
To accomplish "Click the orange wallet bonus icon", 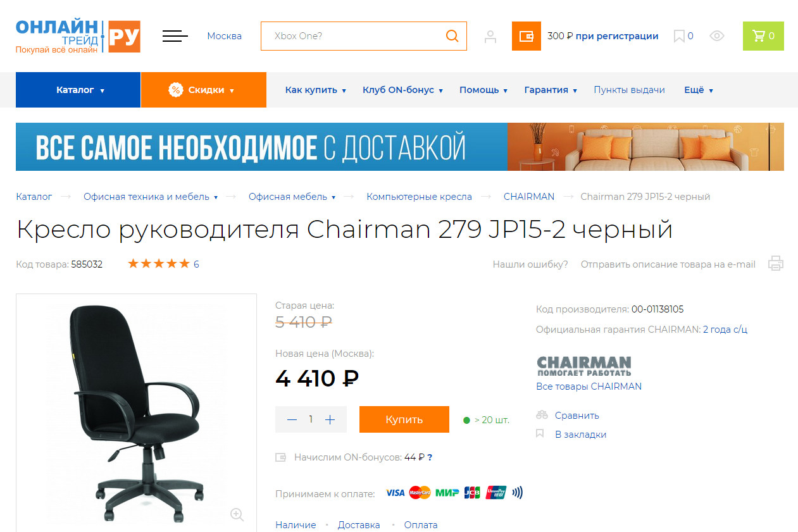I will pyautogui.click(x=526, y=36).
